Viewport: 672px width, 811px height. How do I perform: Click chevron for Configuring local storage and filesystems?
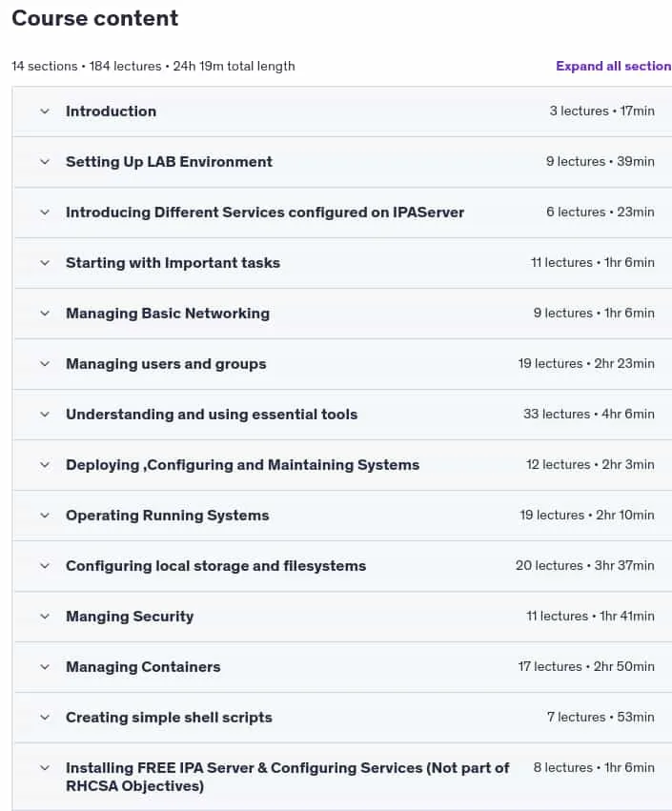tap(45, 566)
